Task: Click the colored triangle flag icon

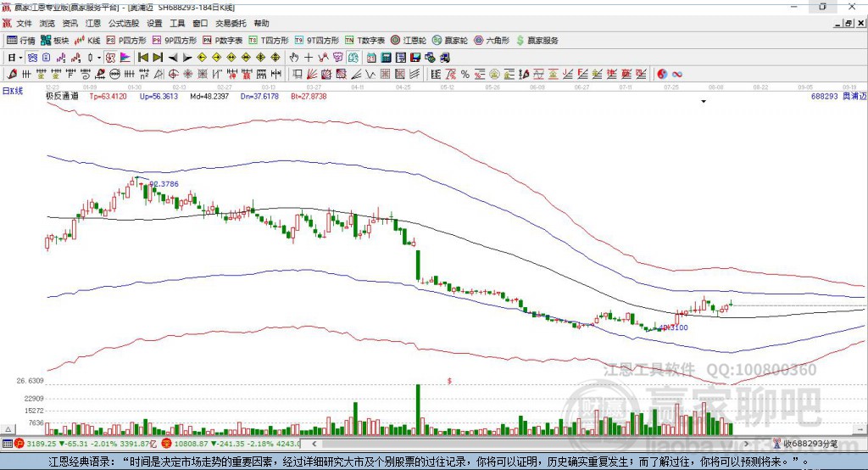Action: point(125,58)
